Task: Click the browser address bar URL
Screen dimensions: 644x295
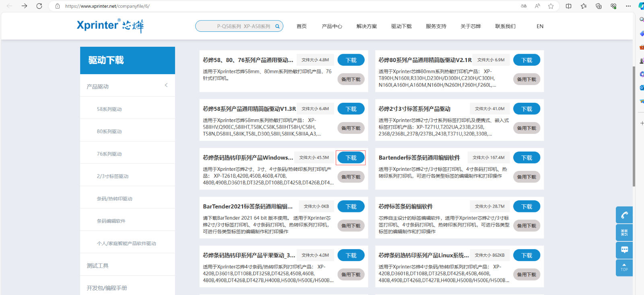Action: (107, 6)
